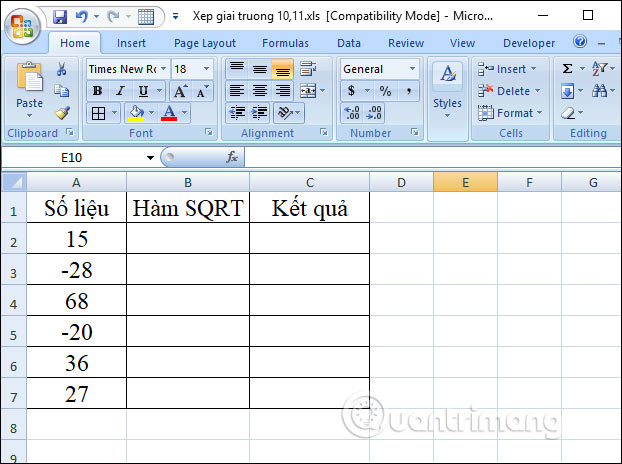Image resolution: width=622 pixels, height=464 pixels.
Task: Apply yellow fill color swatch
Action: pyautogui.click(x=136, y=113)
